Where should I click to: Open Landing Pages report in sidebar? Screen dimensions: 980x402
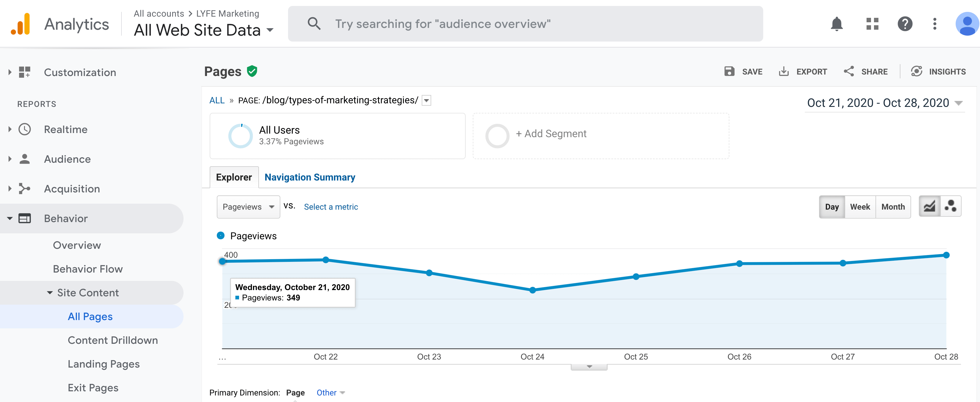pos(103,364)
